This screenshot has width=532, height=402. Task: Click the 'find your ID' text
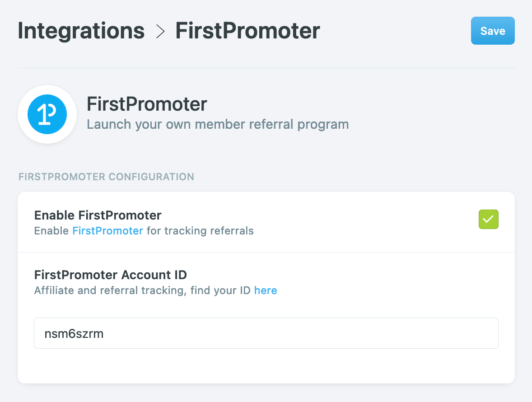coord(220,290)
